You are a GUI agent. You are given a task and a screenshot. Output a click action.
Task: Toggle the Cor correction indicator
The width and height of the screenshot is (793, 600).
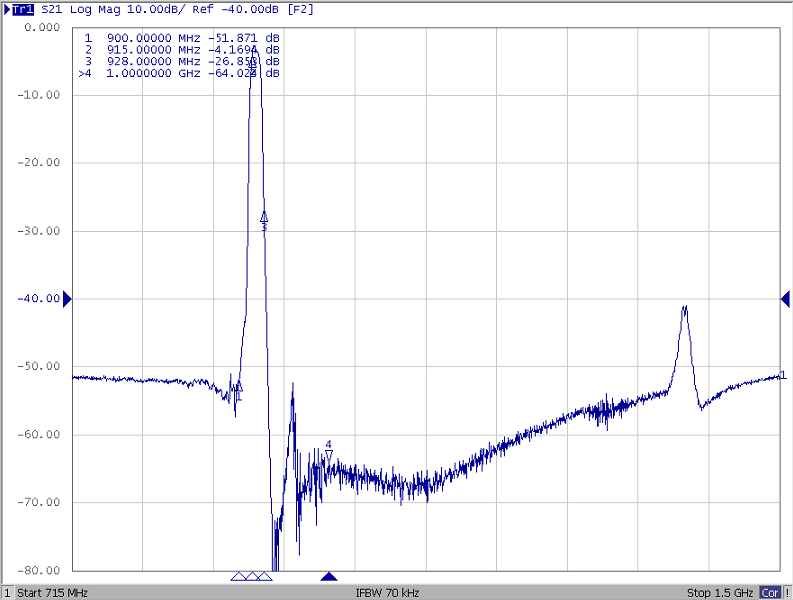(769, 593)
